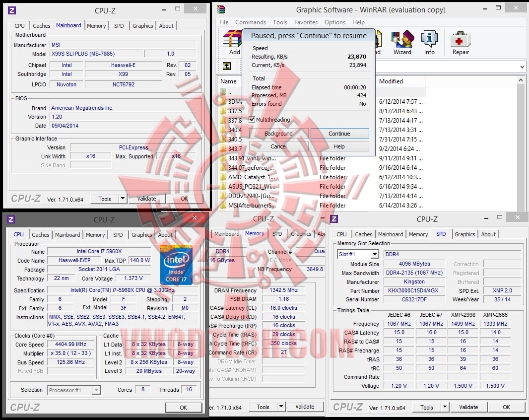The image size is (529, 420).
Task: Select the ASUS_PQ321 folder icon
Action: pos(223,186)
